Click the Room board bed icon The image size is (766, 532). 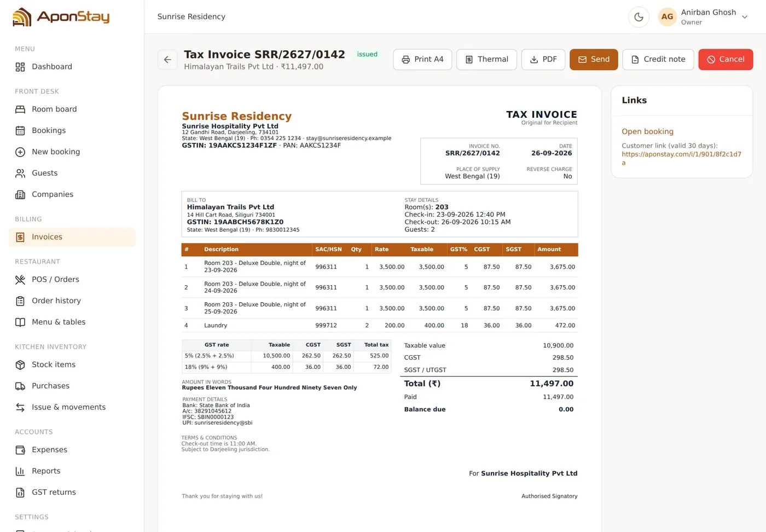click(20, 109)
